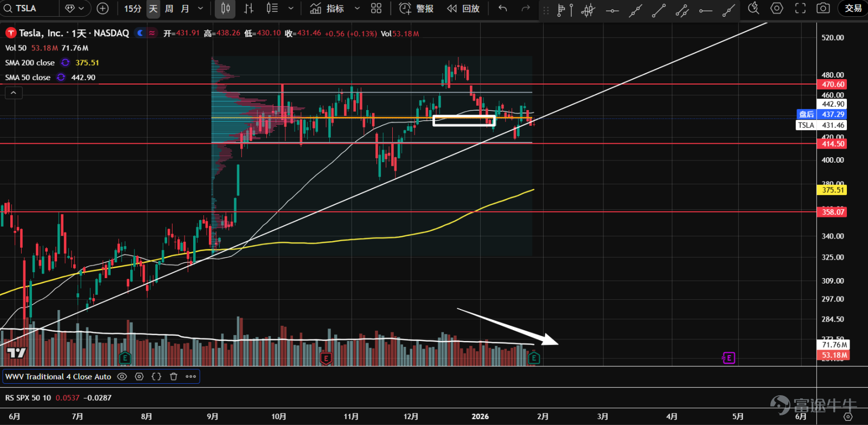Screen dimensions: 868x425
Task: Select the fixed range volume profile tool
Action: pyautogui.click(x=565, y=10)
